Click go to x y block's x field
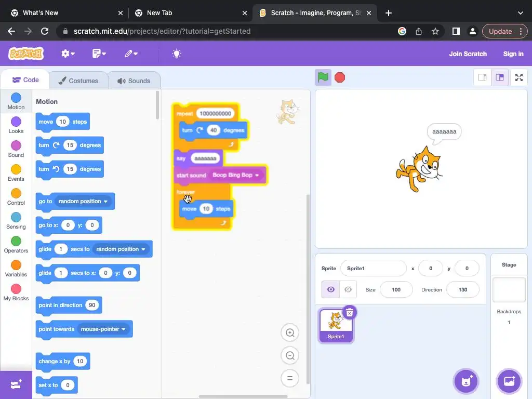This screenshot has height=399, width=532. point(68,225)
